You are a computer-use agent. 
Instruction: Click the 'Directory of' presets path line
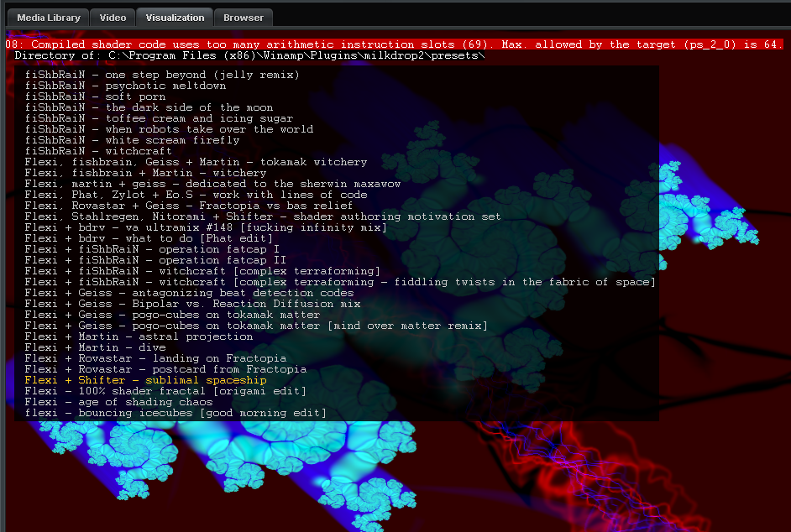click(249, 55)
